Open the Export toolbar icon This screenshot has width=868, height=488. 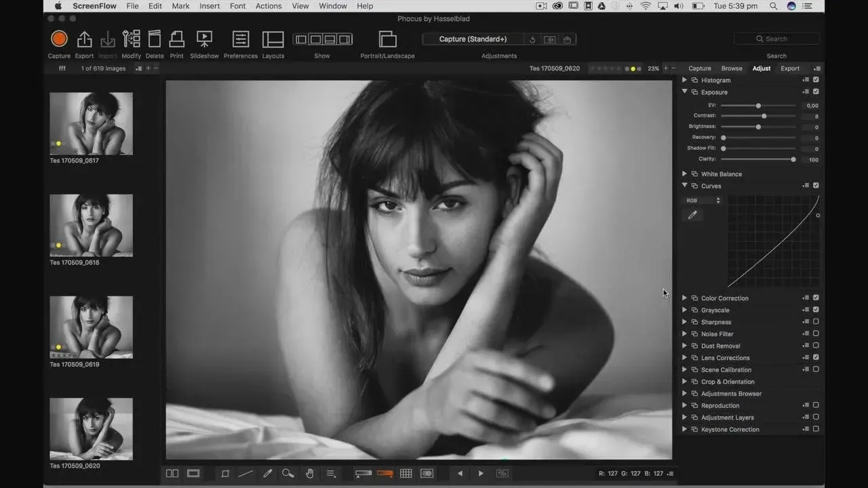click(x=84, y=39)
